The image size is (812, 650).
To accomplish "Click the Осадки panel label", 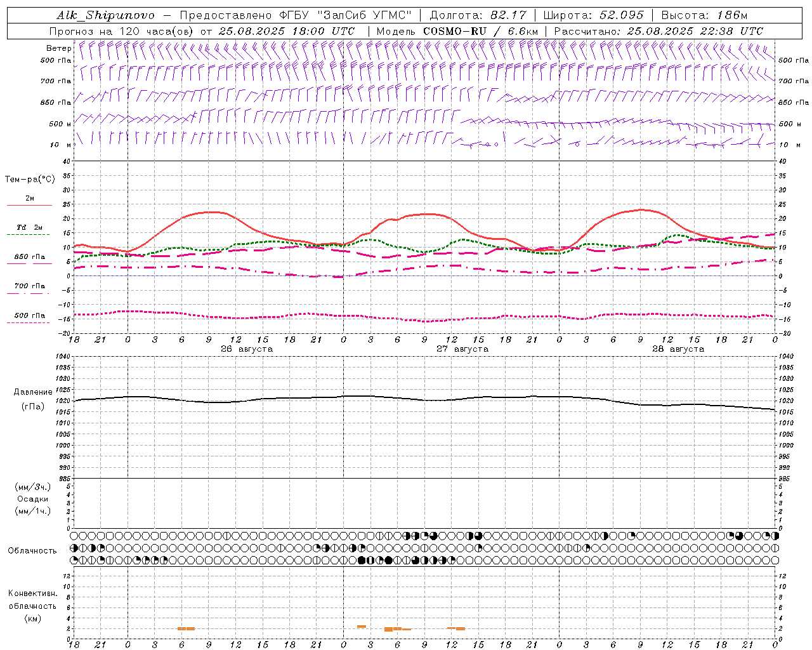I will [33, 500].
